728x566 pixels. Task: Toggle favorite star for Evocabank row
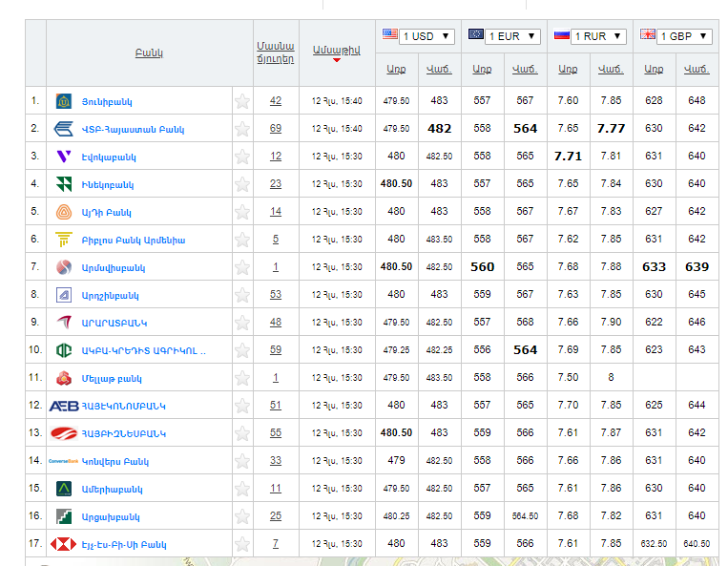coord(242,157)
